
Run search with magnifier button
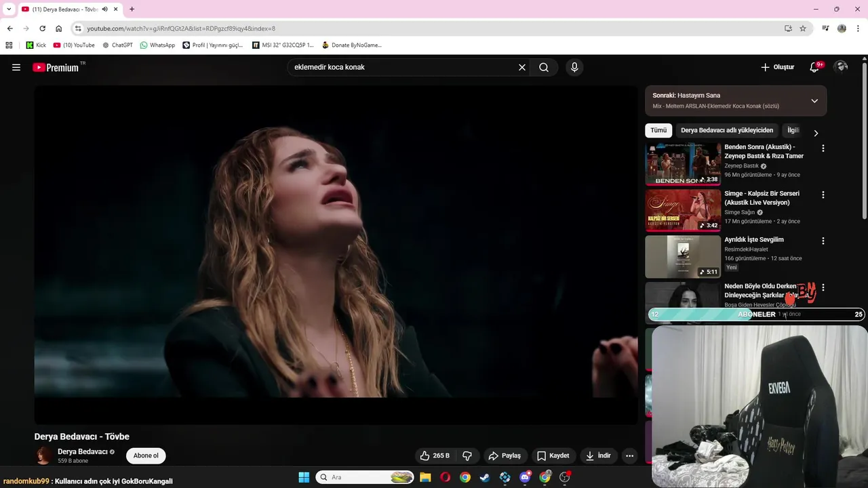[x=544, y=67]
